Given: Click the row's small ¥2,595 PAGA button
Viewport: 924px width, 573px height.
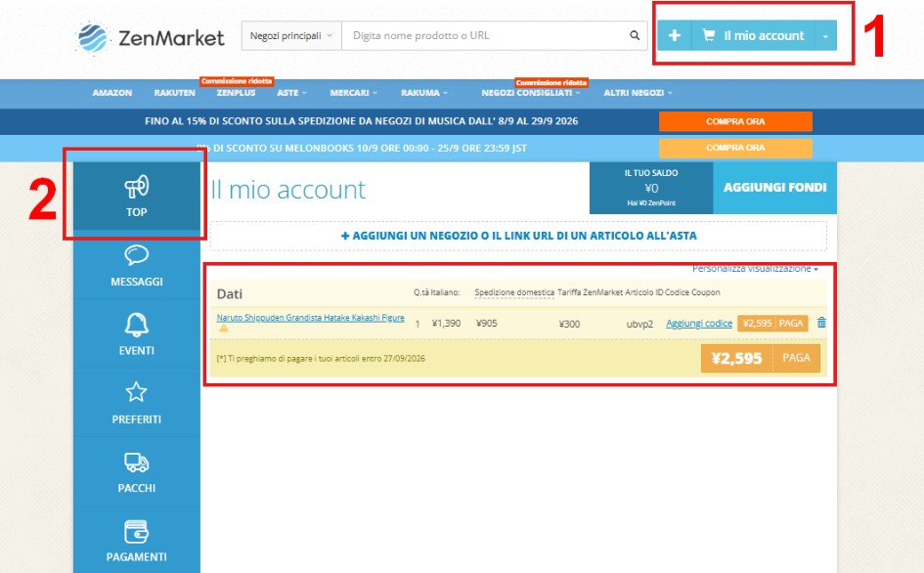Looking at the screenshot, I should [x=772, y=323].
